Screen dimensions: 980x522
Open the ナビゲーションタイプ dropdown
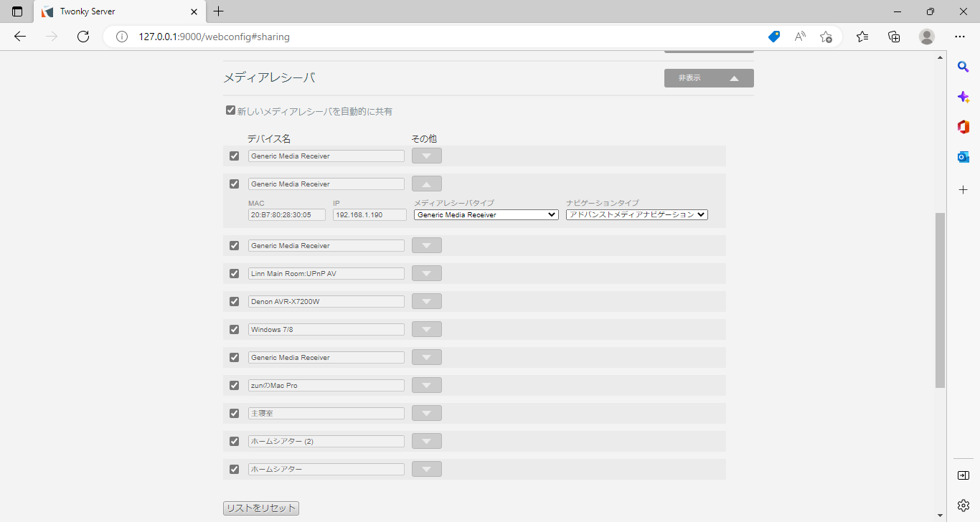[637, 214]
